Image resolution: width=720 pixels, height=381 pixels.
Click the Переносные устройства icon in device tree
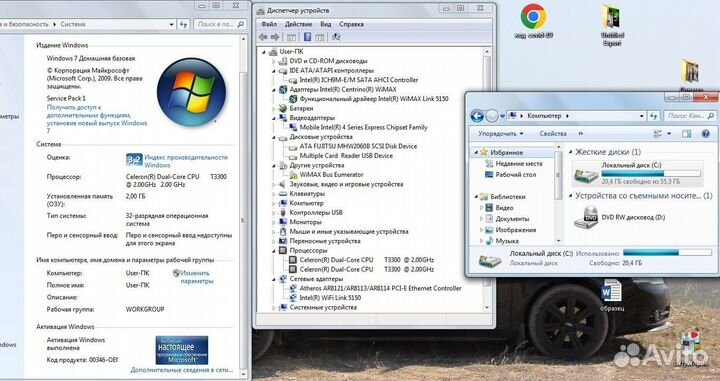(283, 241)
